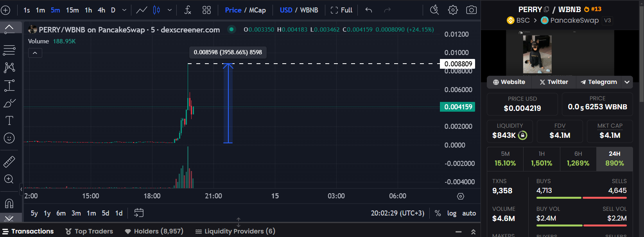This screenshot has height=237, width=644.
Task: Select the pattern drawing tool
Action: click(9, 68)
